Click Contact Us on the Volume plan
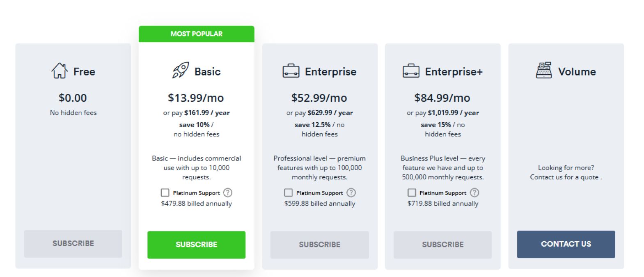Viewport: 644px width, 277px height. pyautogui.click(x=566, y=244)
